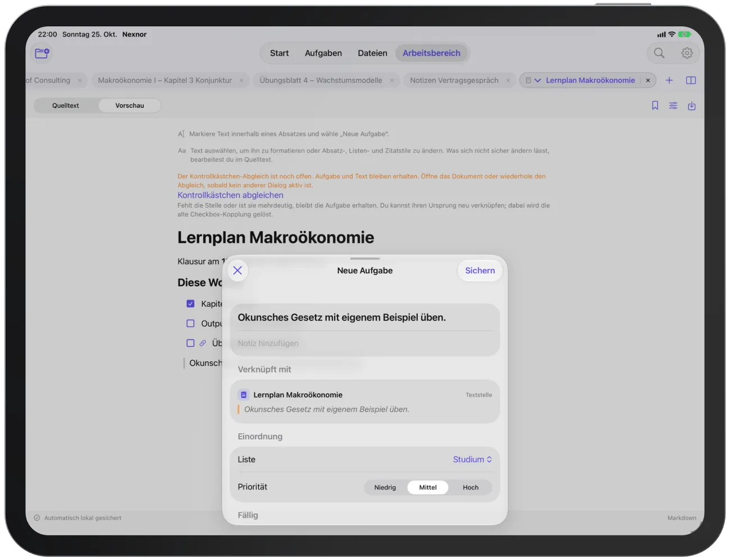Screen dimensions: 730x560
Task: Check the checkbox with link icon
Action: click(190, 343)
